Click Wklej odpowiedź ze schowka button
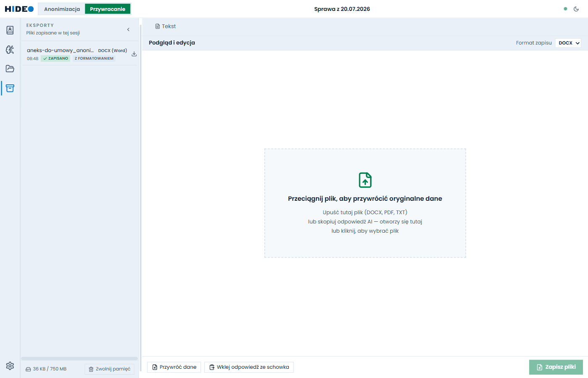 click(x=249, y=367)
